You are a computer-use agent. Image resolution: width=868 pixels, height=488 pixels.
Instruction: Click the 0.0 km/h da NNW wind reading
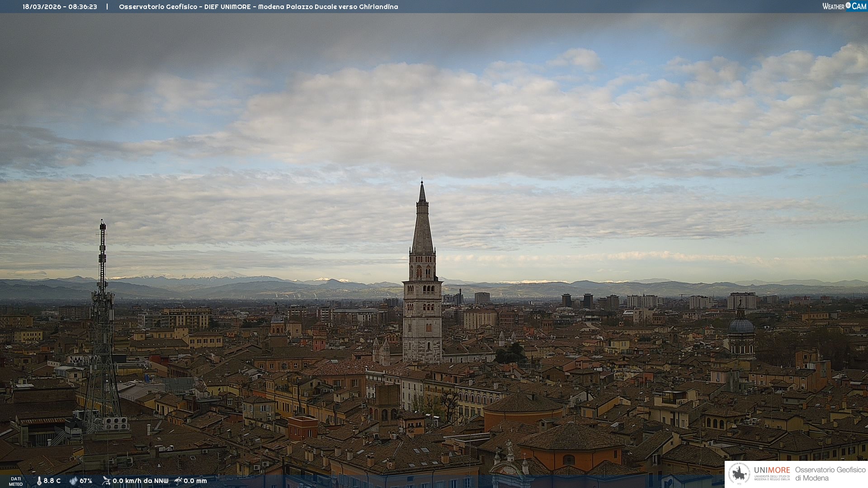point(140,481)
